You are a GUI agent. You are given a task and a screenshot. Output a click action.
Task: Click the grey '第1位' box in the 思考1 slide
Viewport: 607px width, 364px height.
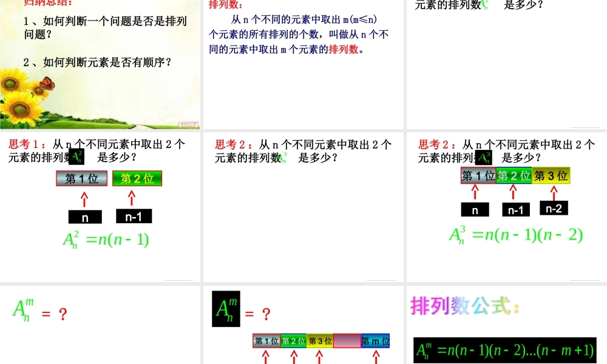click(x=82, y=179)
